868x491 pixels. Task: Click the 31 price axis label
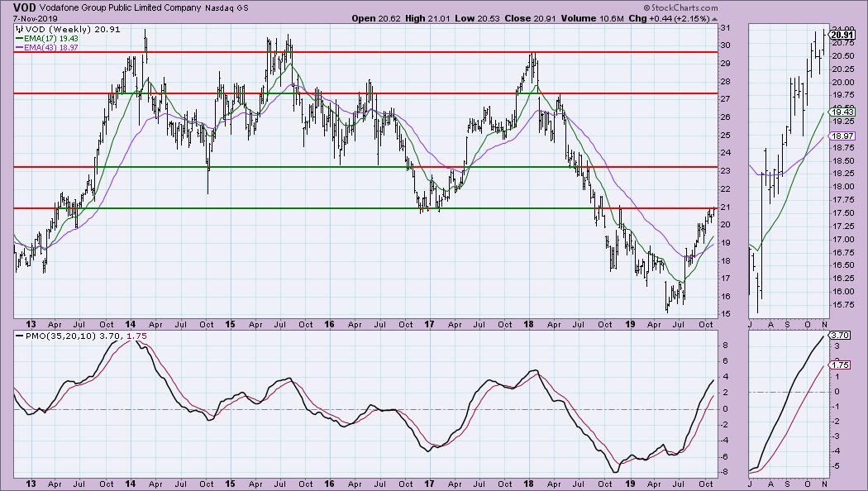[x=725, y=27]
